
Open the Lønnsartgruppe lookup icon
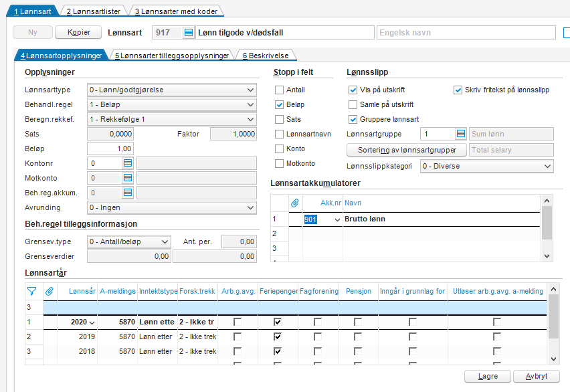coord(461,134)
